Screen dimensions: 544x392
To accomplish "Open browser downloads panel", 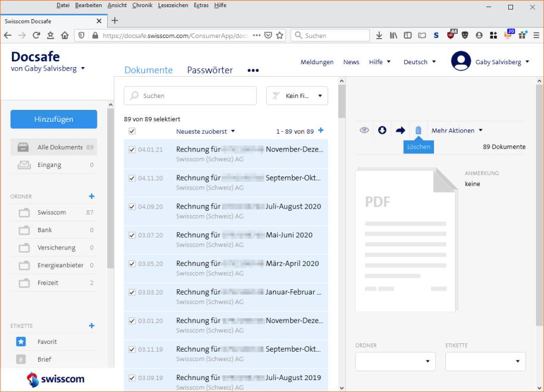I will click(x=379, y=36).
